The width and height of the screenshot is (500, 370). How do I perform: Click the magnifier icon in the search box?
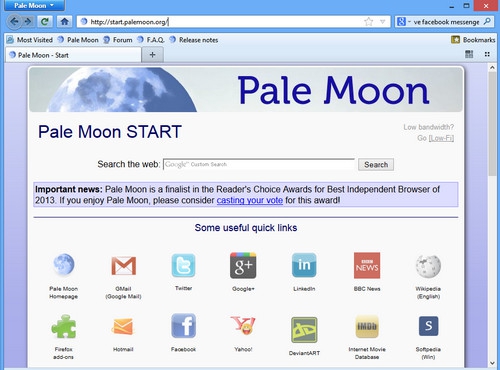(487, 22)
